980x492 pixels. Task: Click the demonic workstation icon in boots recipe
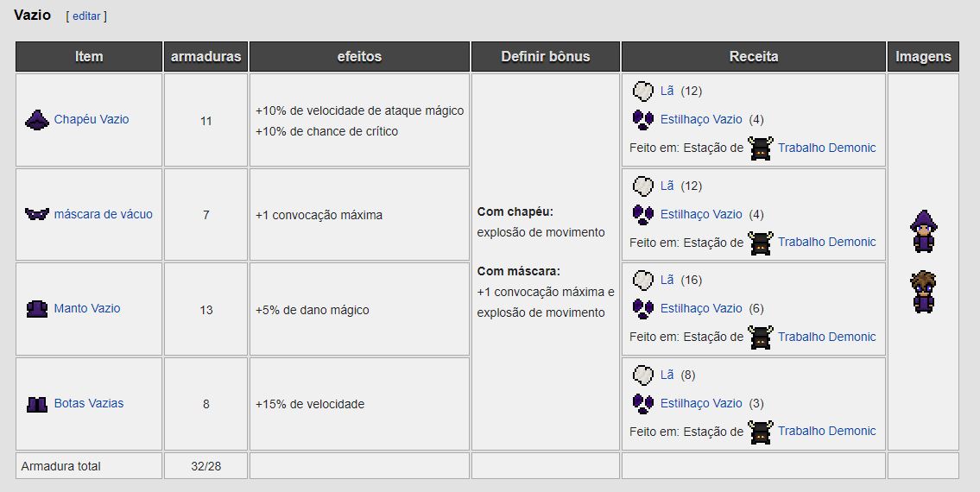pyautogui.click(x=760, y=432)
